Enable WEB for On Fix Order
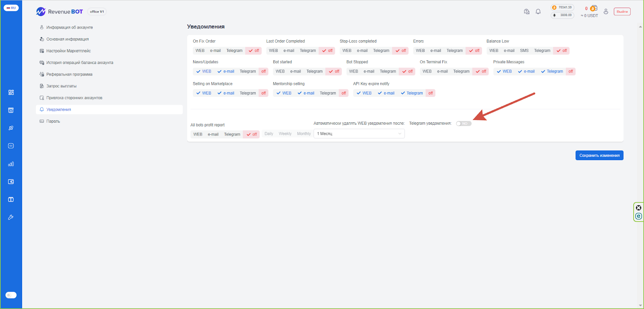 coord(200,51)
